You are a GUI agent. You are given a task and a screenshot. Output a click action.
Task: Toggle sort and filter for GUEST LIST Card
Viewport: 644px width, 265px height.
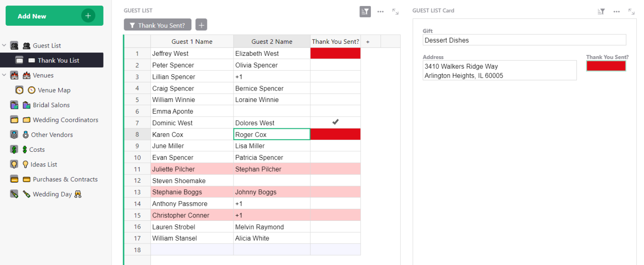[601, 12]
